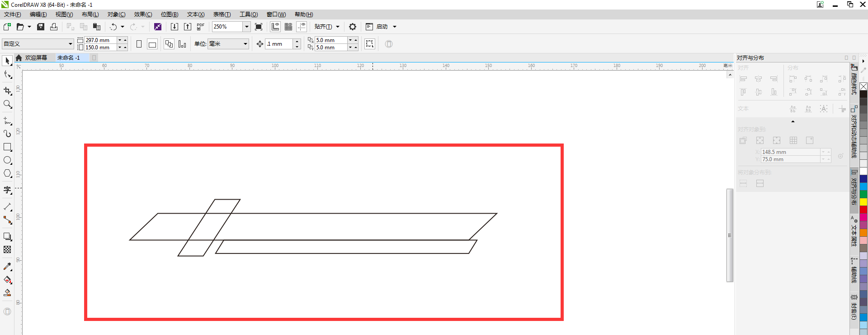
Task: Toggle show grid button
Action: [x=288, y=27]
